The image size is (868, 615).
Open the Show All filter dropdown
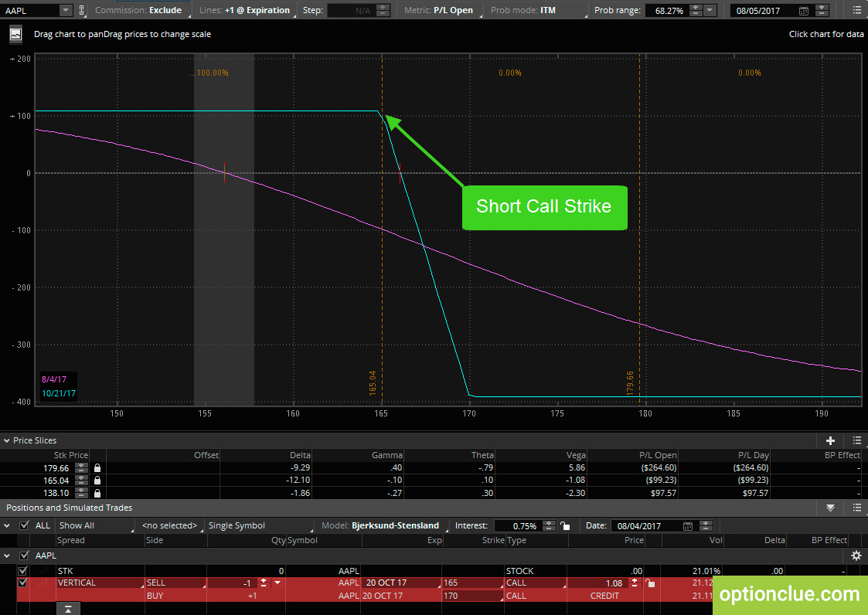point(94,525)
